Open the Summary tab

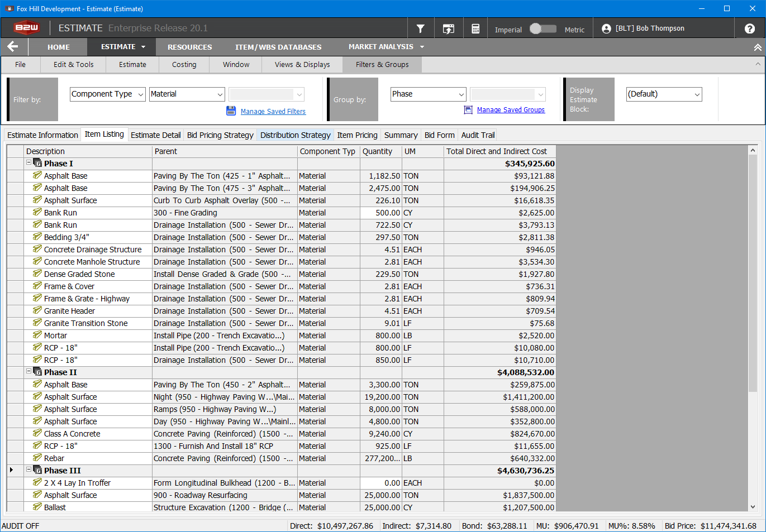pos(401,135)
